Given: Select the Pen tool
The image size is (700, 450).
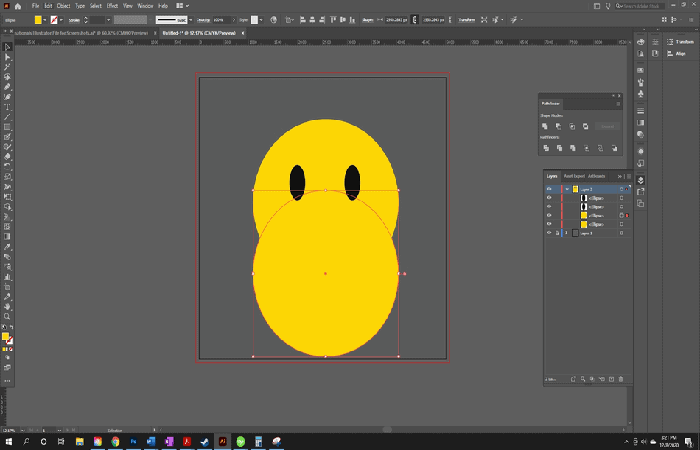Looking at the screenshot, I should [x=7, y=87].
